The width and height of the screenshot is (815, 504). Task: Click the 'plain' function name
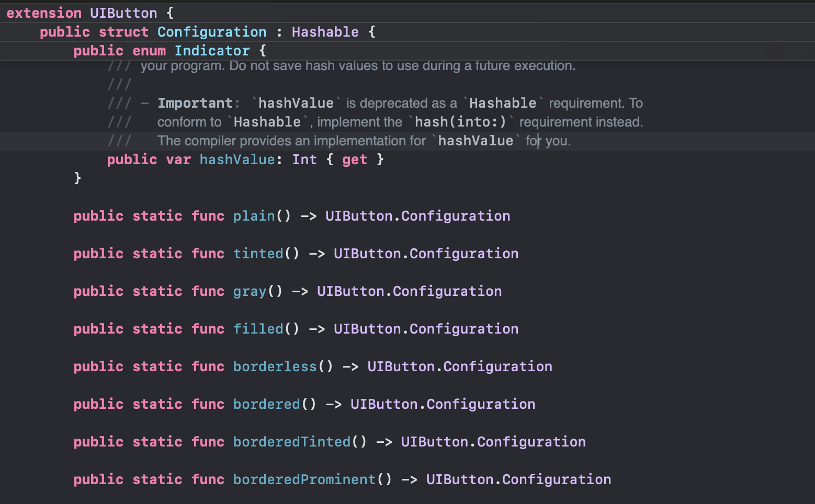click(254, 216)
